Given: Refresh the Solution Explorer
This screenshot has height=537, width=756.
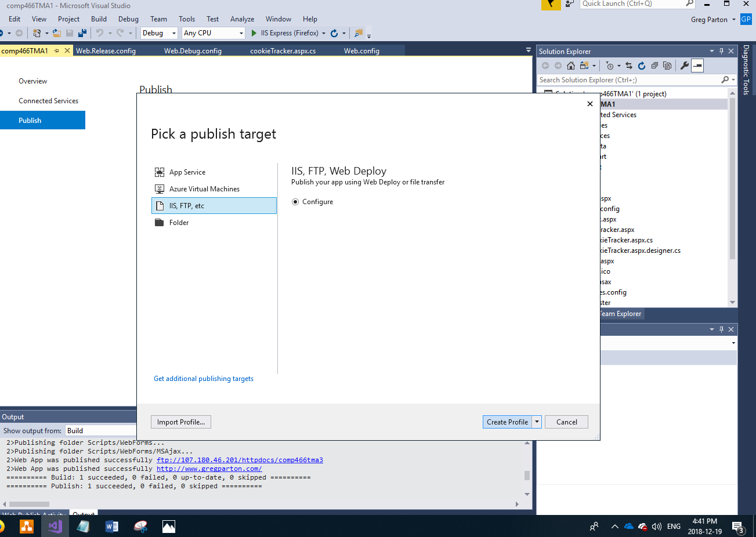Looking at the screenshot, I should point(642,66).
